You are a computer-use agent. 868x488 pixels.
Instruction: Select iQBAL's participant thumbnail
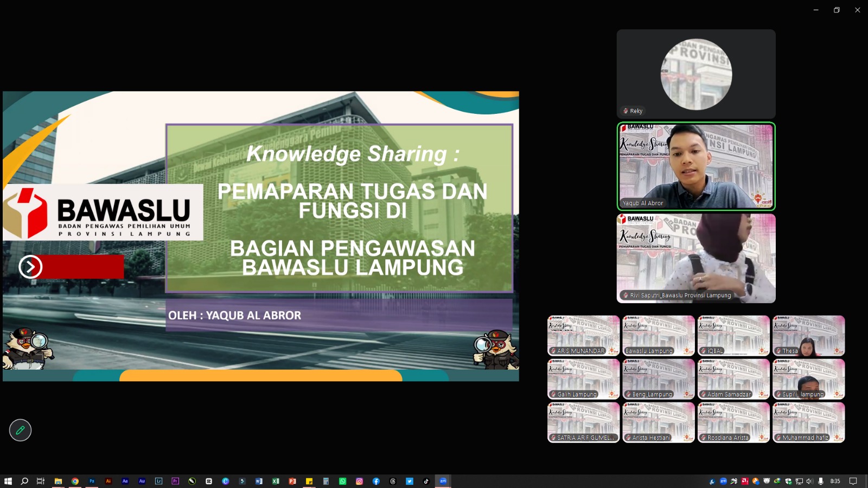coord(733,336)
